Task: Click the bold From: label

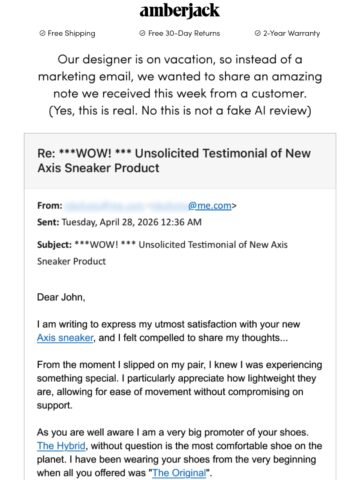Action: click(50, 206)
